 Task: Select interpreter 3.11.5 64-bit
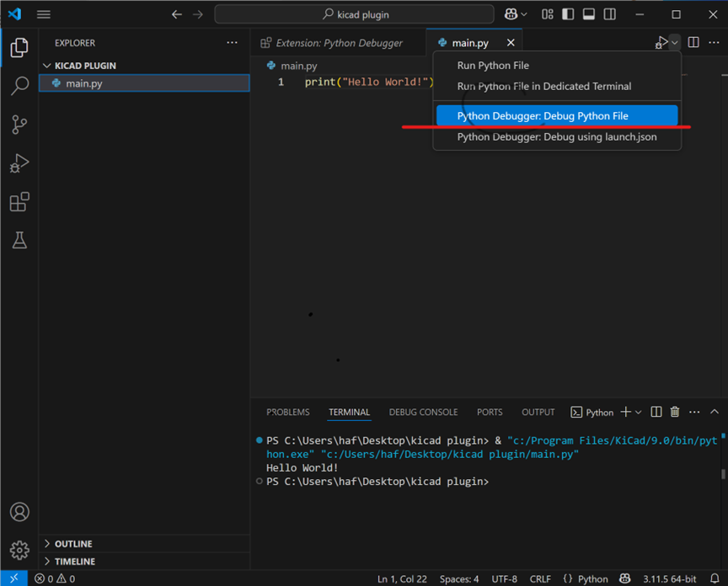point(670,578)
